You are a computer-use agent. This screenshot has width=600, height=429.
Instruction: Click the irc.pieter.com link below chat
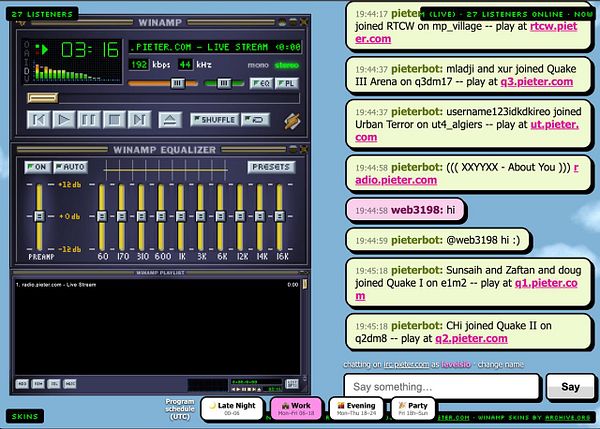coord(406,365)
